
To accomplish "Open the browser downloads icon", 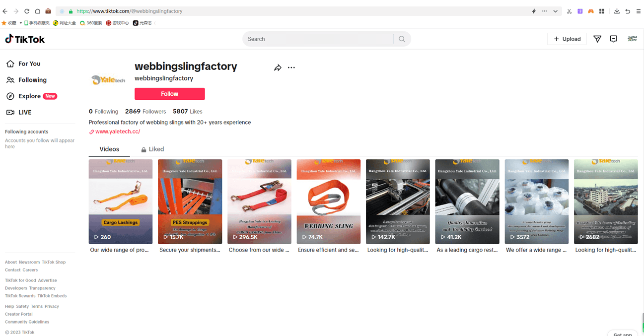I will [x=617, y=11].
